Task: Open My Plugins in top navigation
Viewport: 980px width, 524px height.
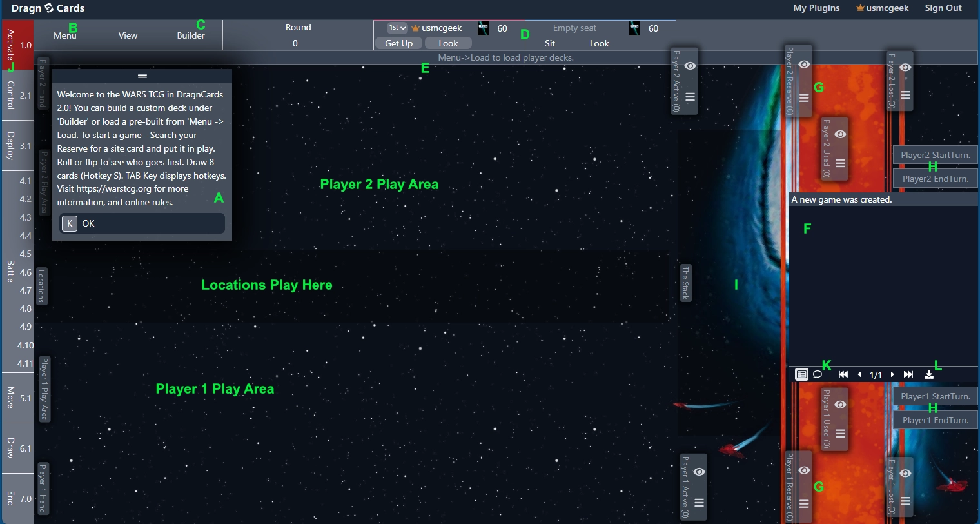Action: click(816, 8)
